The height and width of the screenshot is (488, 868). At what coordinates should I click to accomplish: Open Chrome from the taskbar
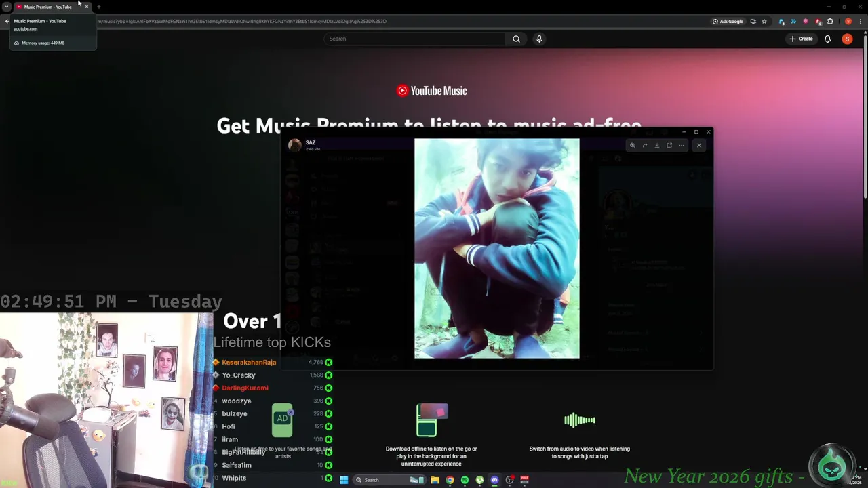(x=450, y=480)
